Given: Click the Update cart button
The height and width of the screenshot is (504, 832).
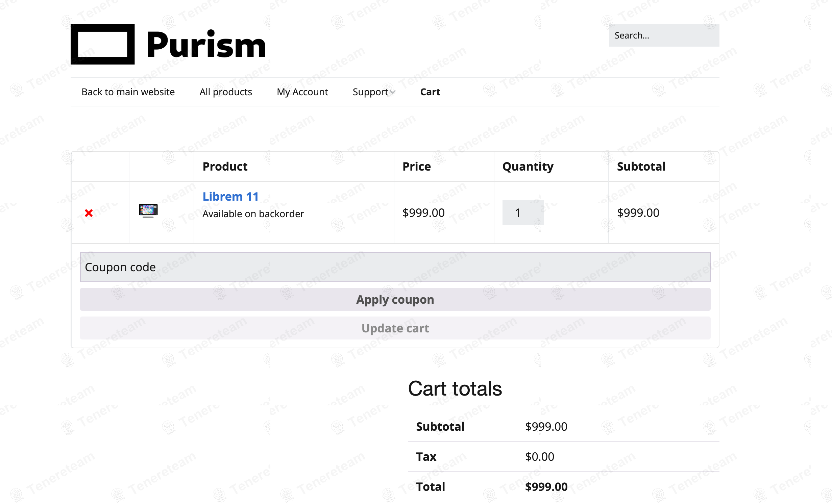Looking at the screenshot, I should pyautogui.click(x=395, y=328).
